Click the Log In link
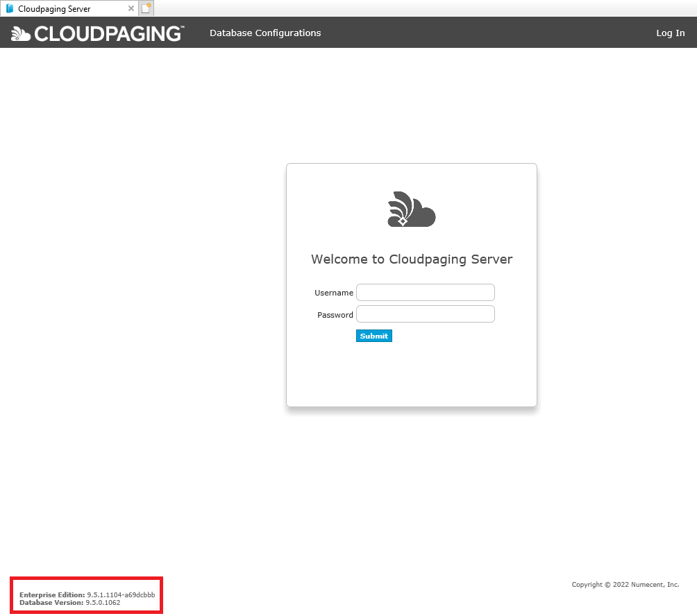This screenshot has width=697, height=616. pos(669,33)
